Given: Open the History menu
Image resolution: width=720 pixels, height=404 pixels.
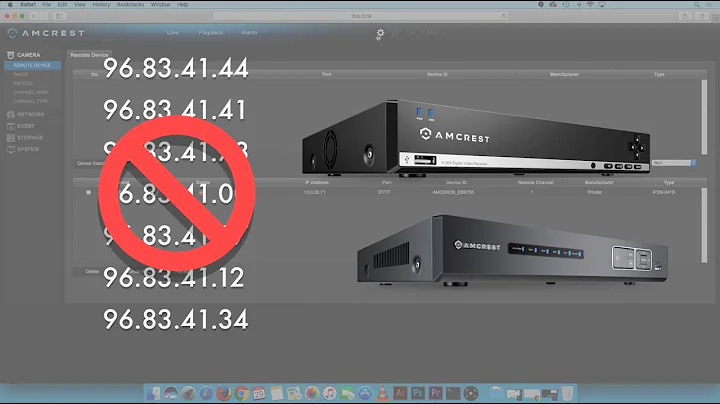Looking at the screenshot, I should (101, 5).
